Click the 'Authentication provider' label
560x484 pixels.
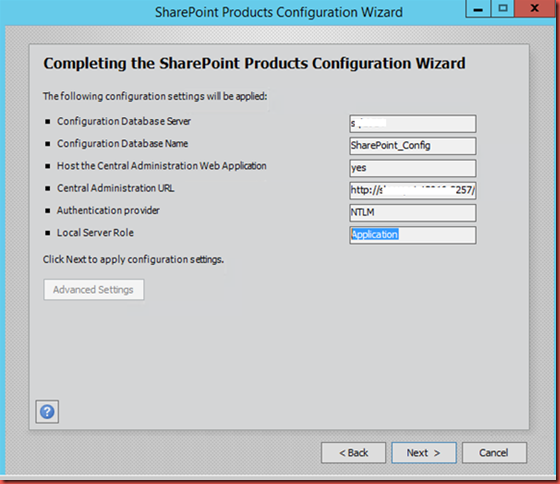click(x=108, y=210)
